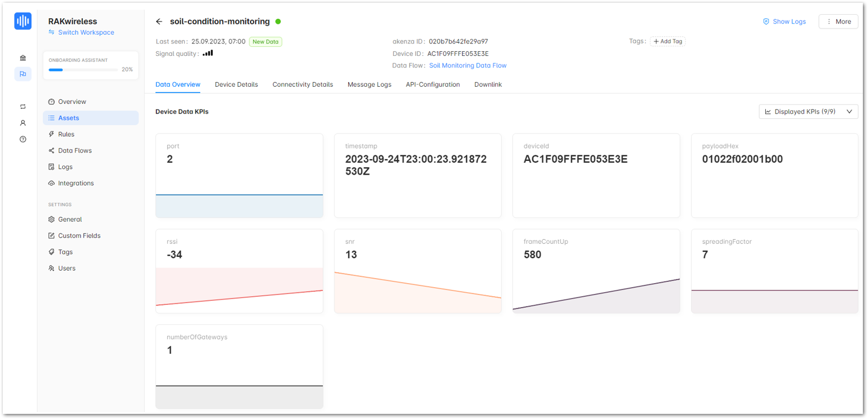
Task: Click the shield icon beside Show Logs
Action: [x=766, y=22]
